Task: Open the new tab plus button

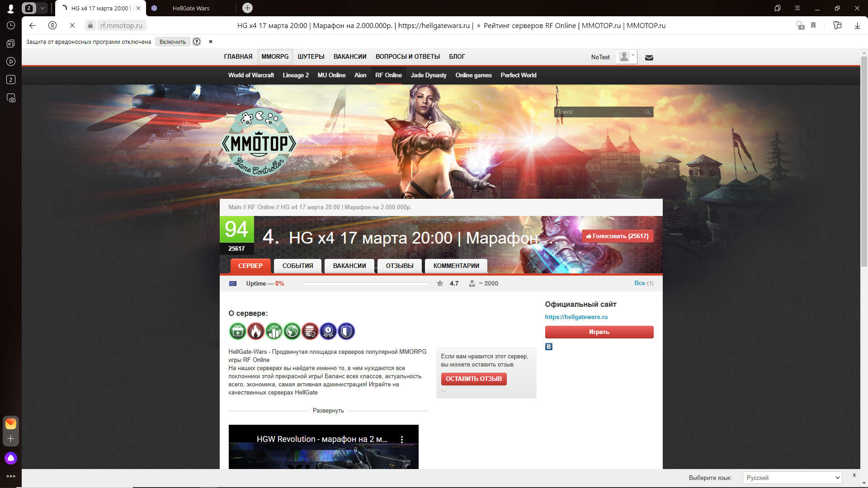Action: 247,8
